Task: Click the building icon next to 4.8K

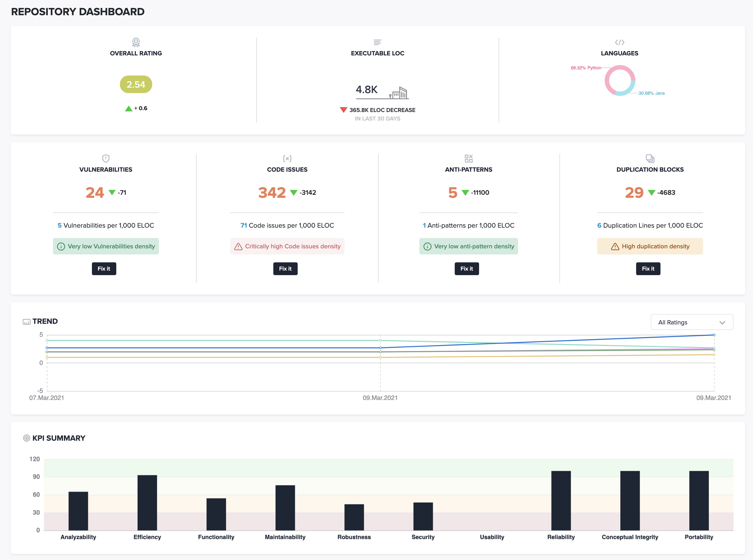Action: click(399, 93)
